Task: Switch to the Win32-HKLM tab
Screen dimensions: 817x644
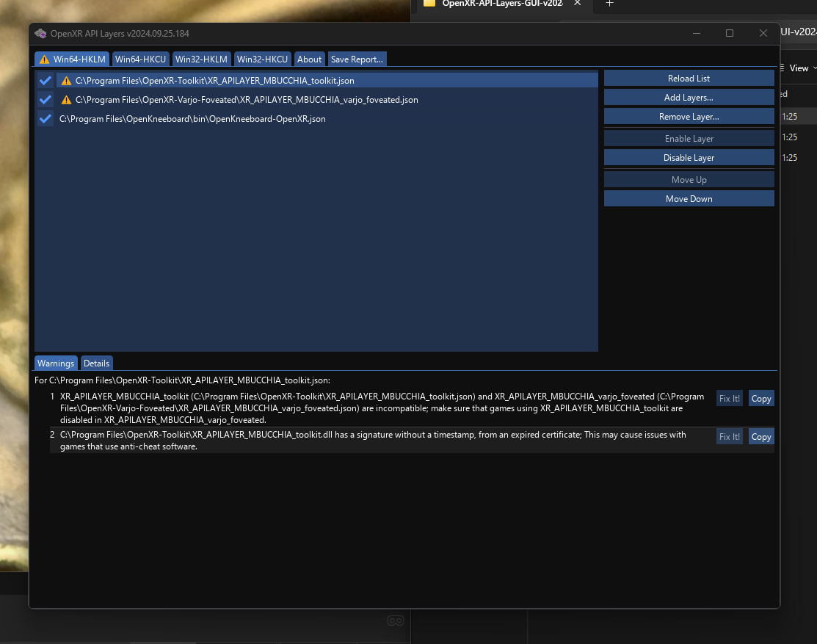Action: pos(201,59)
